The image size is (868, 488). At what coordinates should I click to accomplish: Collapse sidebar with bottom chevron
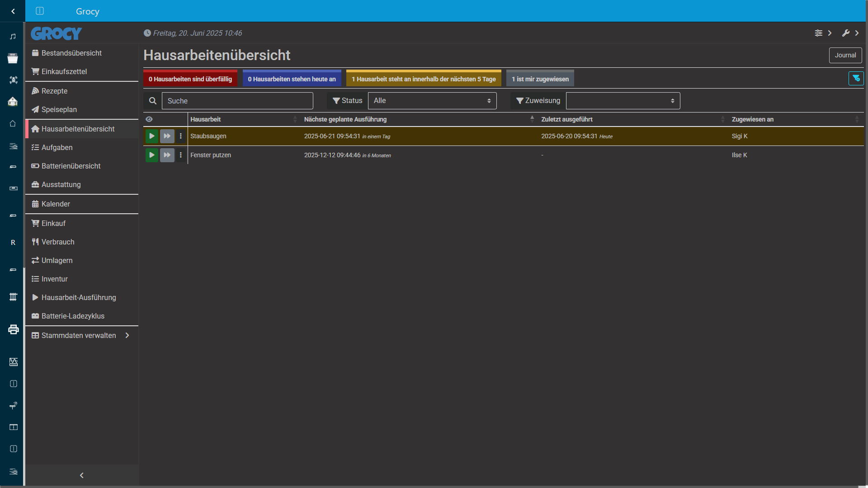[x=82, y=475]
